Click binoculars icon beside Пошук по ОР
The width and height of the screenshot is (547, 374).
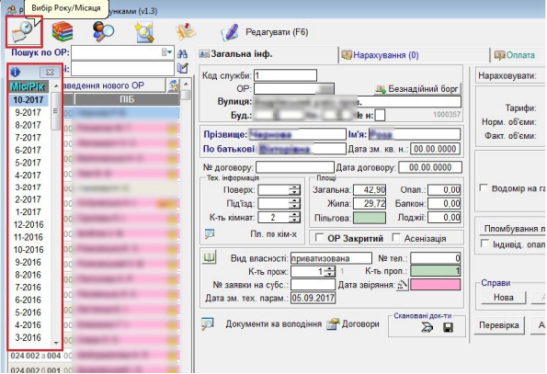point(182,54)
